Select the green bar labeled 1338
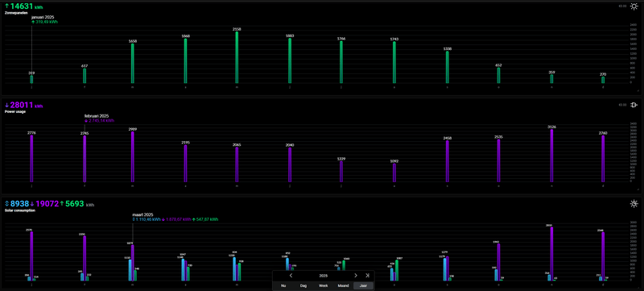 click(x=448, y=68)
